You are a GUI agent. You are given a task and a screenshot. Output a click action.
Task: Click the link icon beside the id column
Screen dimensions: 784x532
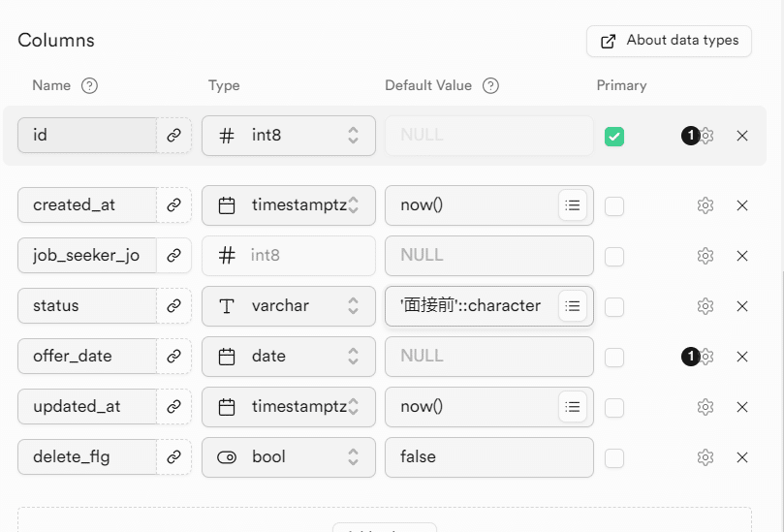173,136
